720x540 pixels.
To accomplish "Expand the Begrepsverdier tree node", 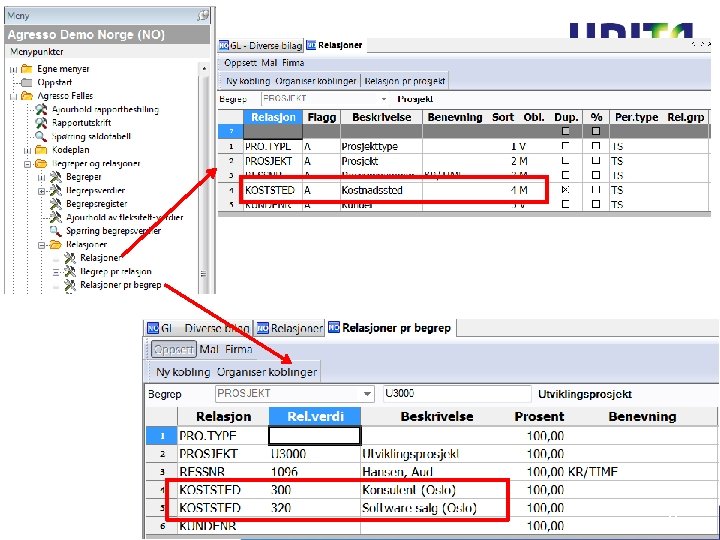I will pyautogui.click(x=42, y=191).
